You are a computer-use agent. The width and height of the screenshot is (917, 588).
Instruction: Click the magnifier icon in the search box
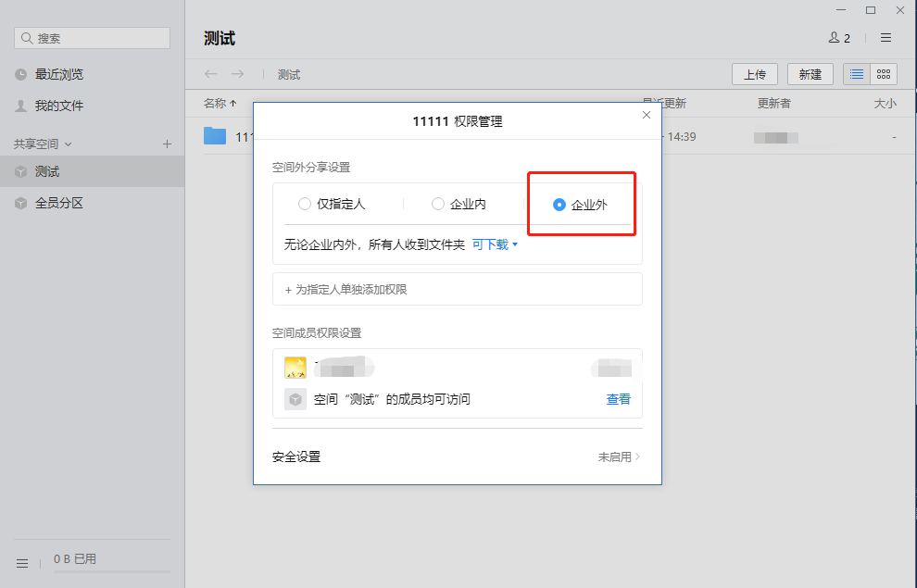click(26, 38)
